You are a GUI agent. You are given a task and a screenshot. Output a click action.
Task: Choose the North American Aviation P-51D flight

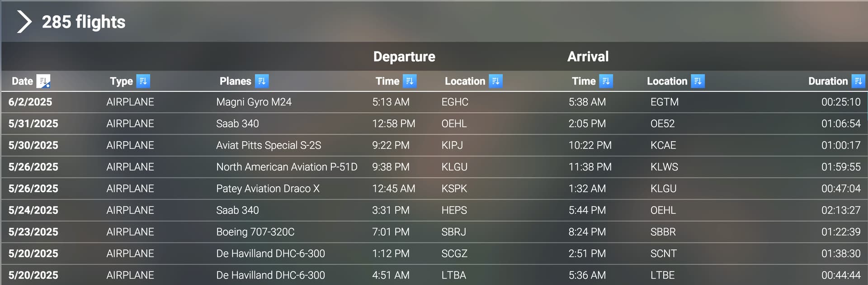click(434, 167)
